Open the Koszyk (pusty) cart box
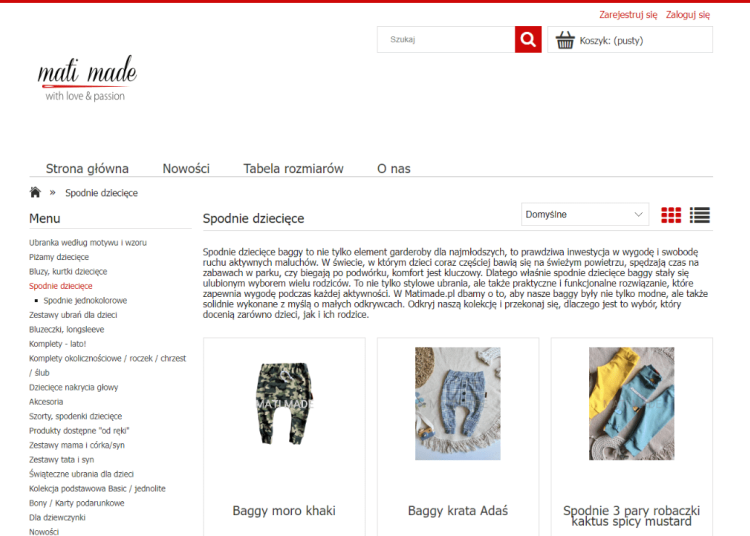Image resolution: width=750 pixels, height=536 pixels. coord(630,40)
